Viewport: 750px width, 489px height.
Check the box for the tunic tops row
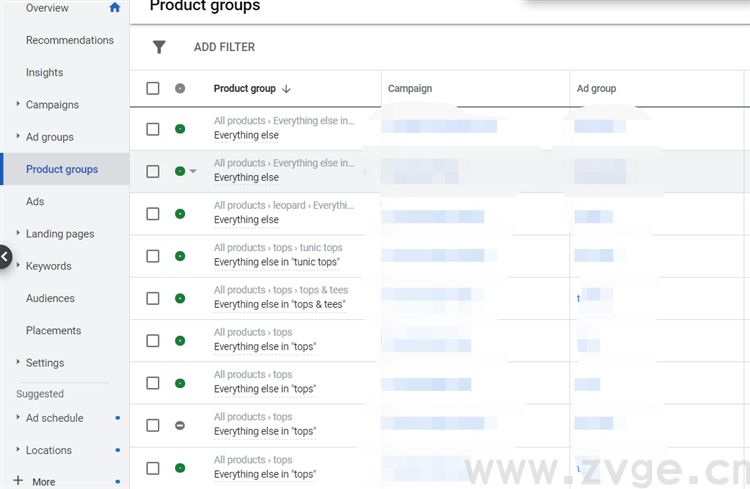(153, 256)
